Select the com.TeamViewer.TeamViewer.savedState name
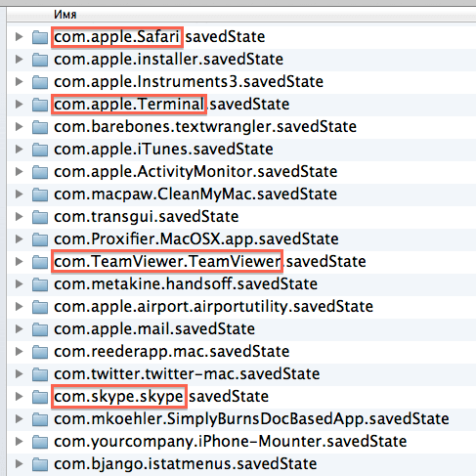Screen dimensions: 476x476 (x=210, y=262)
